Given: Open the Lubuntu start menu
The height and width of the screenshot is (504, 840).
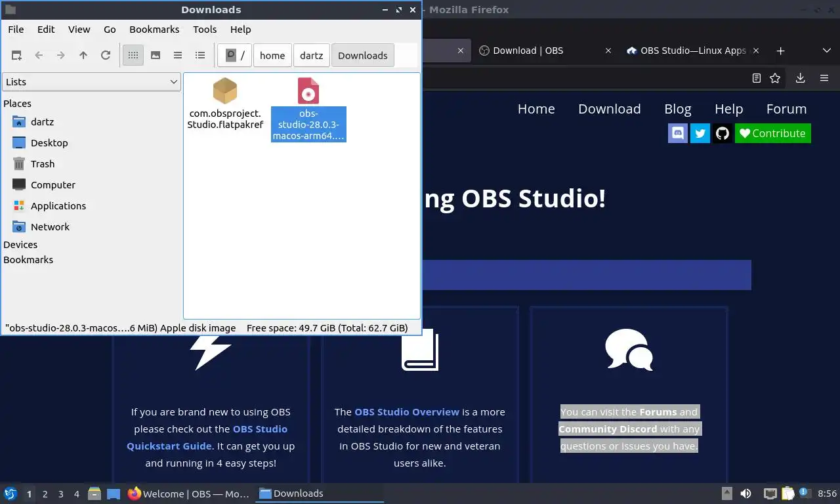Looking at the screenshot, I should [x=10, y=493].
